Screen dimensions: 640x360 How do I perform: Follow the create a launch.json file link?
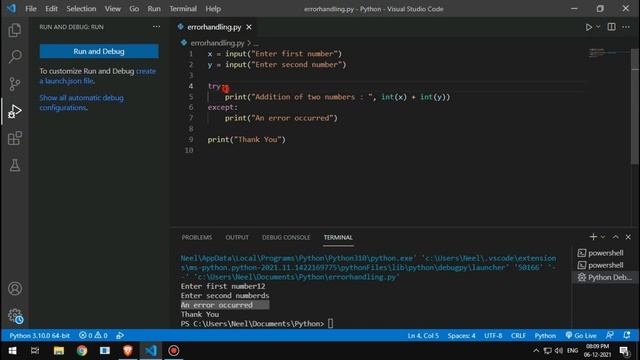tap(98, 76)
